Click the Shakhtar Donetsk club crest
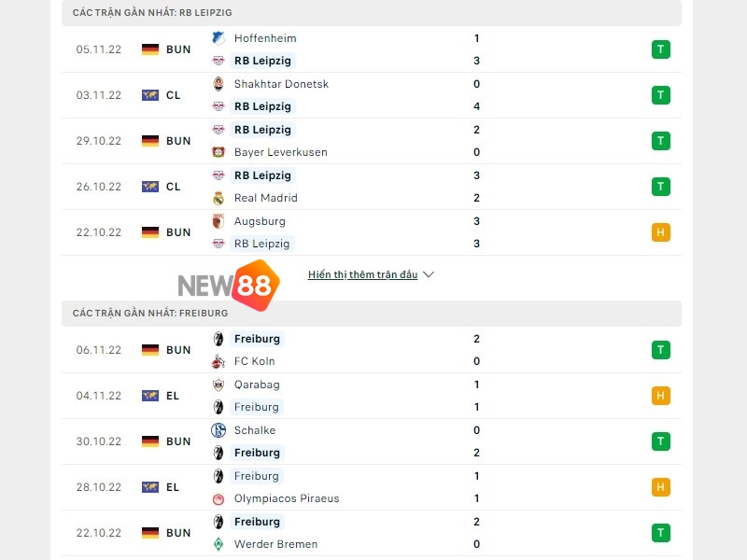The width and height of the screenshot is (747, 560). (x=218, y=84)
